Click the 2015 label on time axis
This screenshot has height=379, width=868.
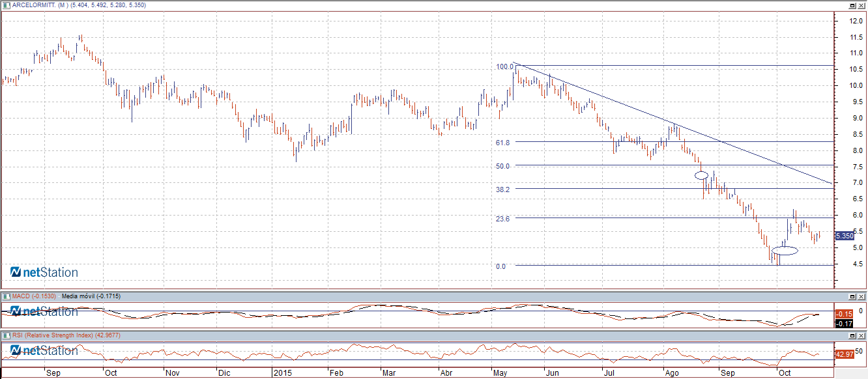point(283,373)
